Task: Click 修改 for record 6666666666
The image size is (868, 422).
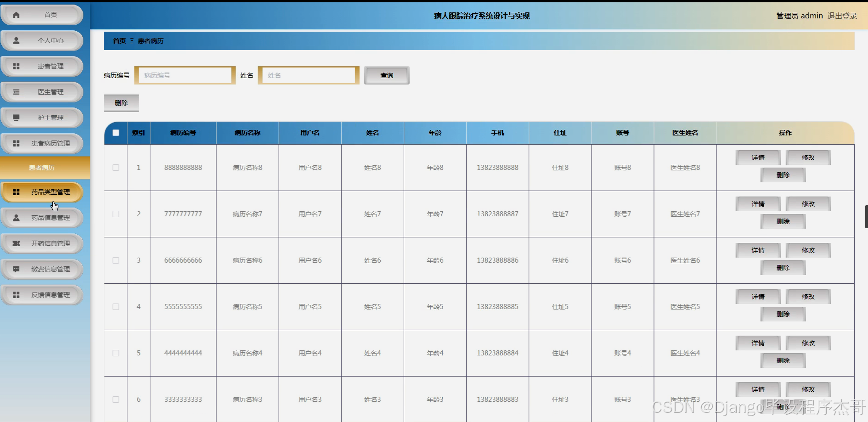Action: pos(808,250)
